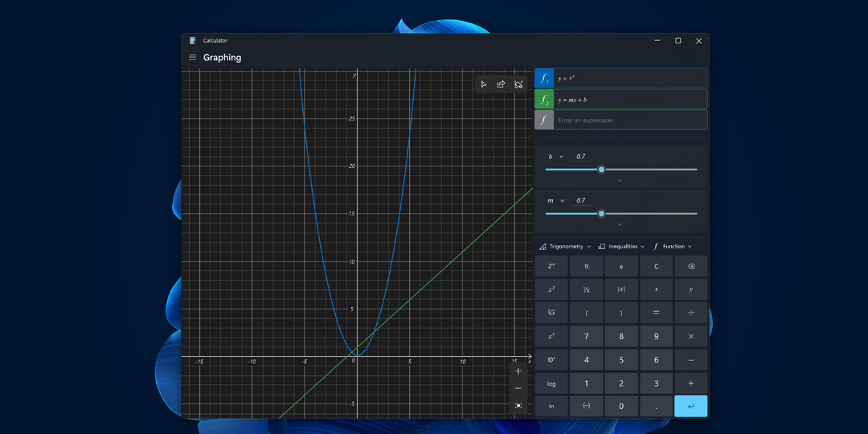This screenshot has width=868, height=434.
Task: Zoom in on the graph with plus
Action: [518, 371]
